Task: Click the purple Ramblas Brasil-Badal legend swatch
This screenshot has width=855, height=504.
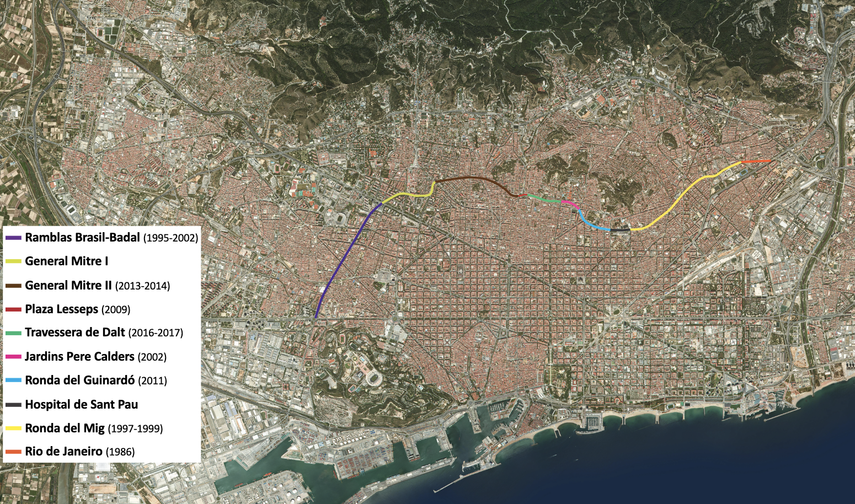Action: 13,238
